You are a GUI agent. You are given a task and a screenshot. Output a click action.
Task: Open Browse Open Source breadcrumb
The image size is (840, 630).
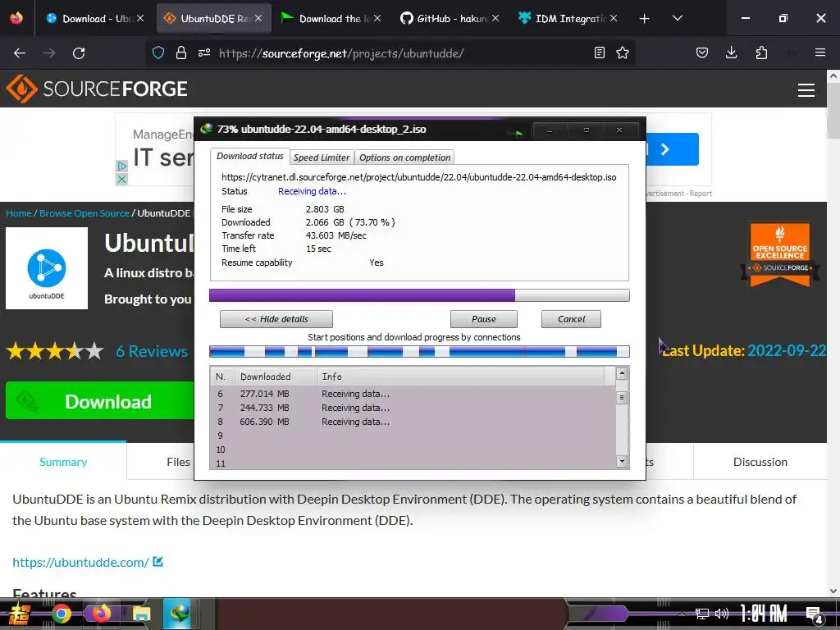(x=84, y=213)
